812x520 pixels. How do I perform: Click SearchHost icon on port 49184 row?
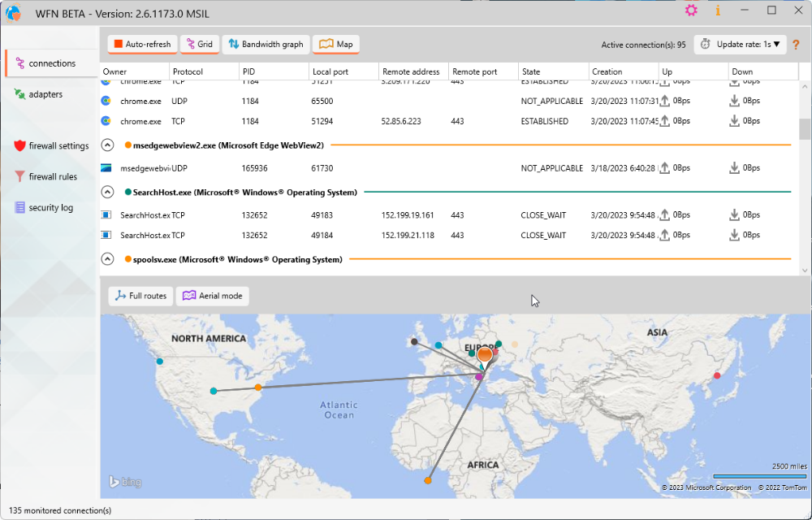click(106, 235)
